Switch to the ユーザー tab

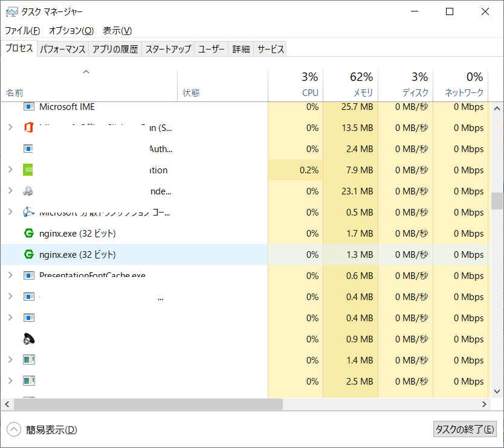[x=211, y=49]
